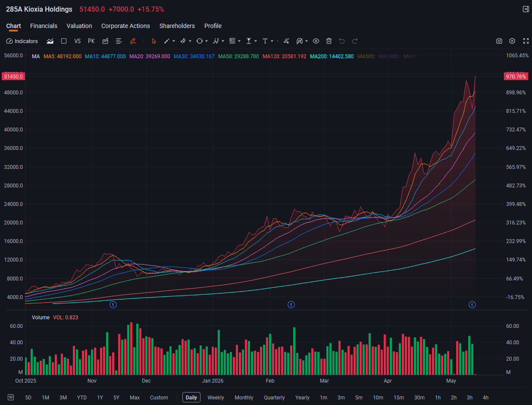This screenshot has height=405, width=532.
Task: Expand the shapes tool dropdown arrow
Action: (x=207, y=41)
